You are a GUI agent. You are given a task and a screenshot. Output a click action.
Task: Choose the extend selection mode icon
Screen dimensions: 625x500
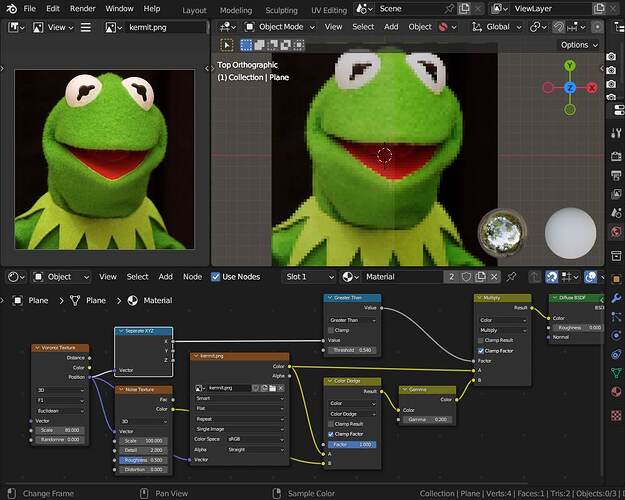259,45
